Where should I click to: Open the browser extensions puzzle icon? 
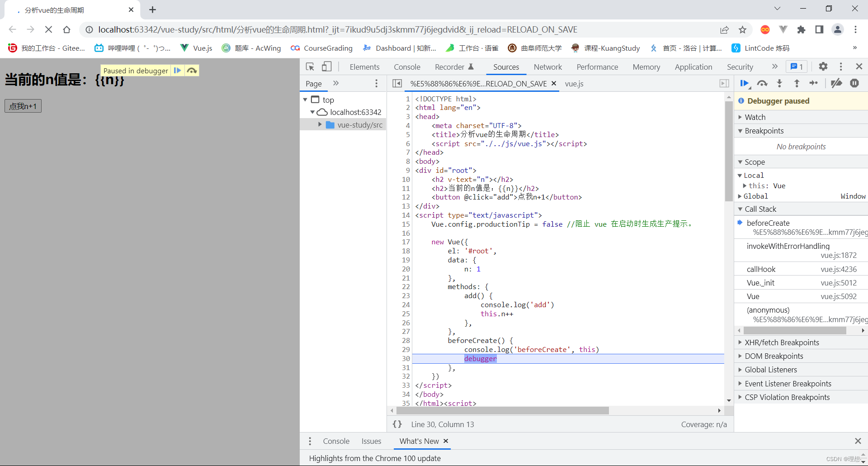pyautogui.click(x=801, y=29)
